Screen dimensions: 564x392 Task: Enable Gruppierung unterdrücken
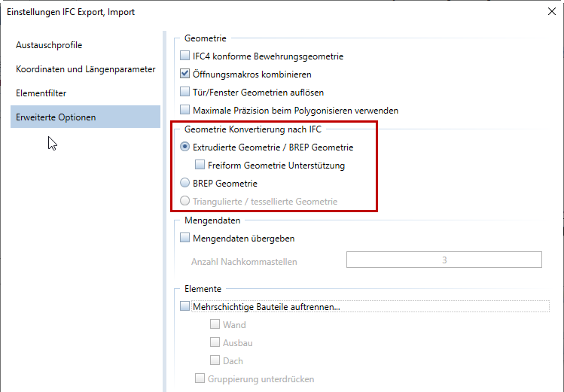point(200,378)
